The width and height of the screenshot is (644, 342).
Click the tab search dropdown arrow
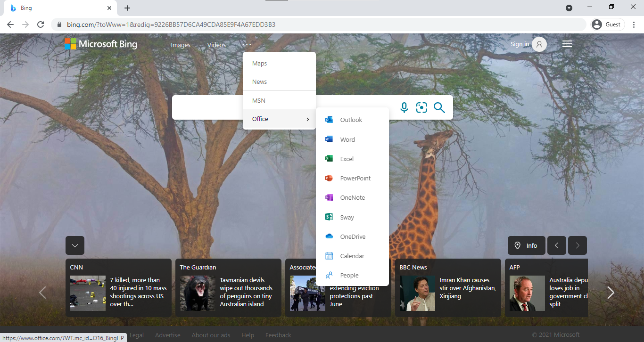pyautogui.click(x=569, y=8)
